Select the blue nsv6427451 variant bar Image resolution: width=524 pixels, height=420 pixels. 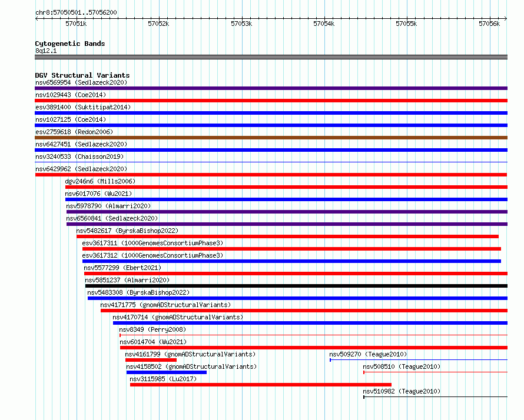tap(271, 150)
